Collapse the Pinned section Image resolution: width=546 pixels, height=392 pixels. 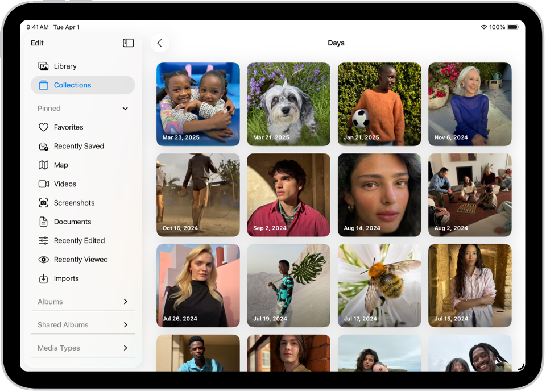coord(125,108)
